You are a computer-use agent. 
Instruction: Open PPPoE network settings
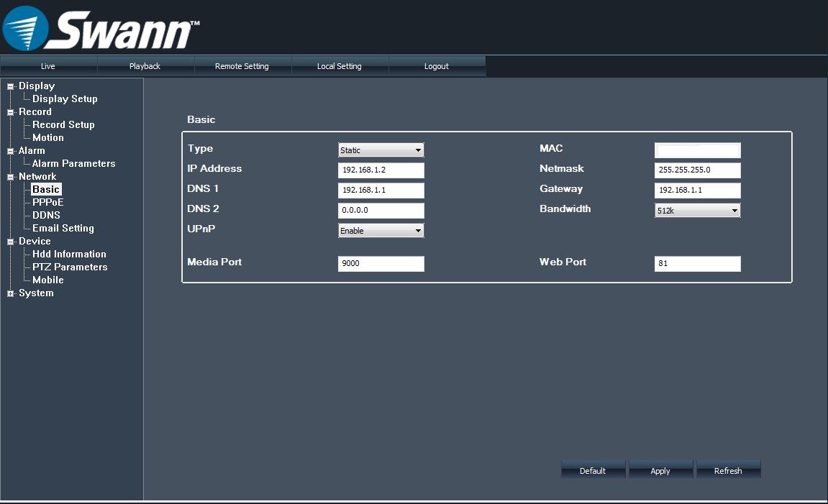pyautogui.click(x=47, y=202)
